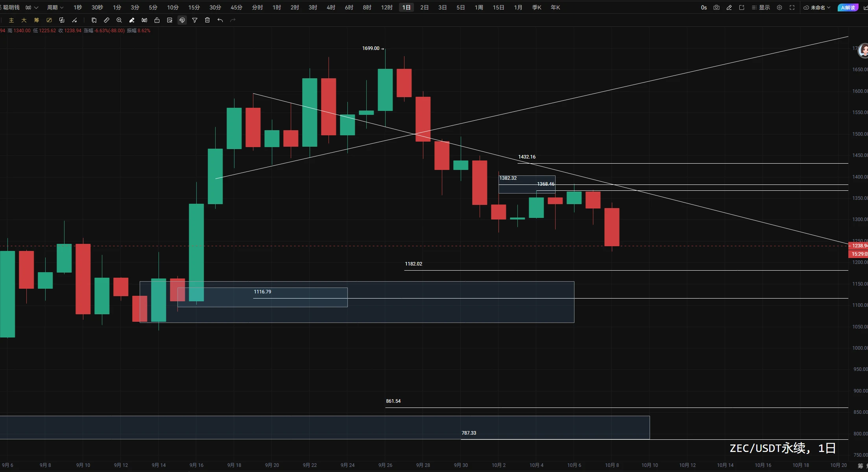Select the 1周 timeframe
The width and height of the screenshot is (868, 472).
(479, 7)
